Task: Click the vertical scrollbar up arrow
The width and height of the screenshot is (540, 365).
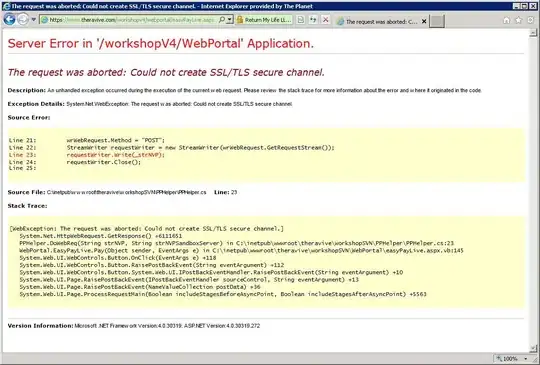Action: 533,33
